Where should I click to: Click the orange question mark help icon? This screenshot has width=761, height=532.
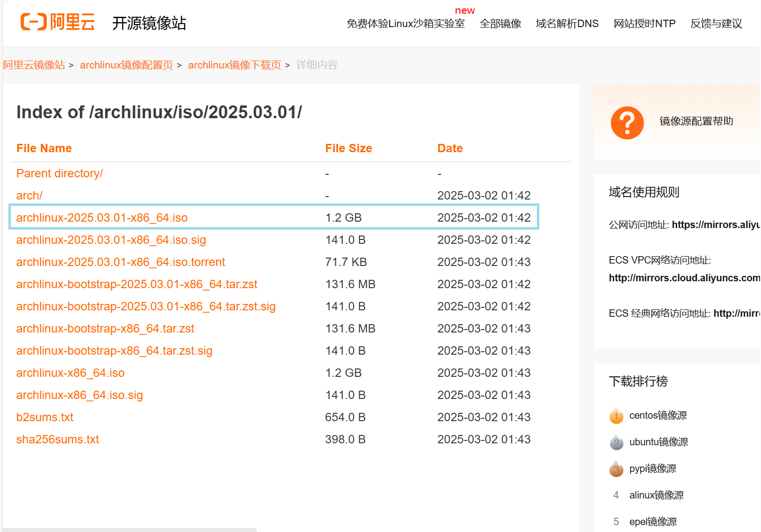point(627,123)
